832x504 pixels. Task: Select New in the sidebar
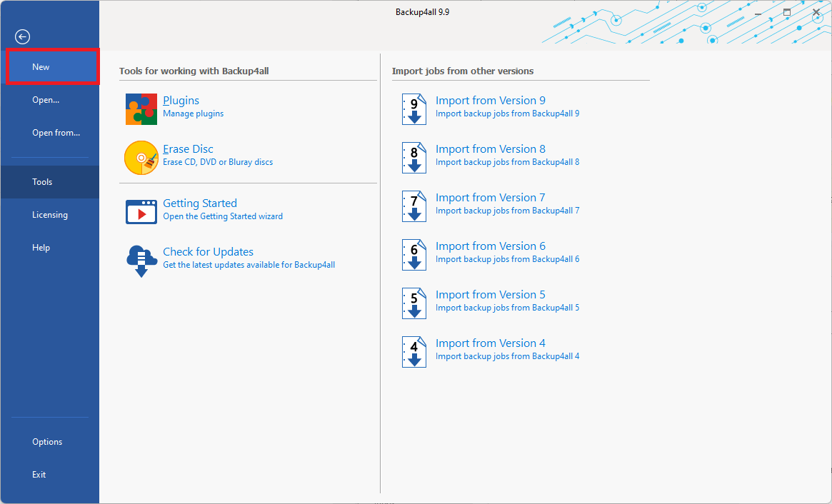pyautogui.click(x=41, y=67)
